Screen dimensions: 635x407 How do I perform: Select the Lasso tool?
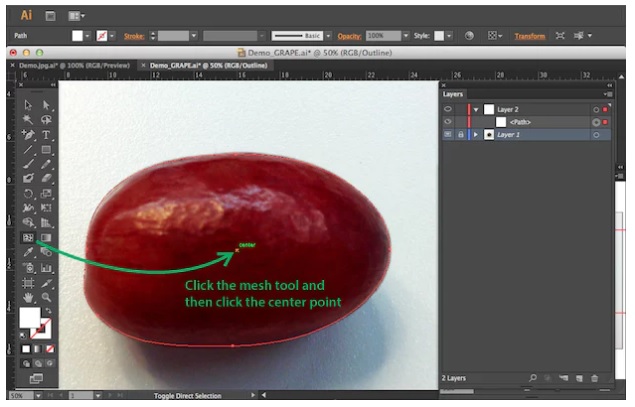(46, 119)
